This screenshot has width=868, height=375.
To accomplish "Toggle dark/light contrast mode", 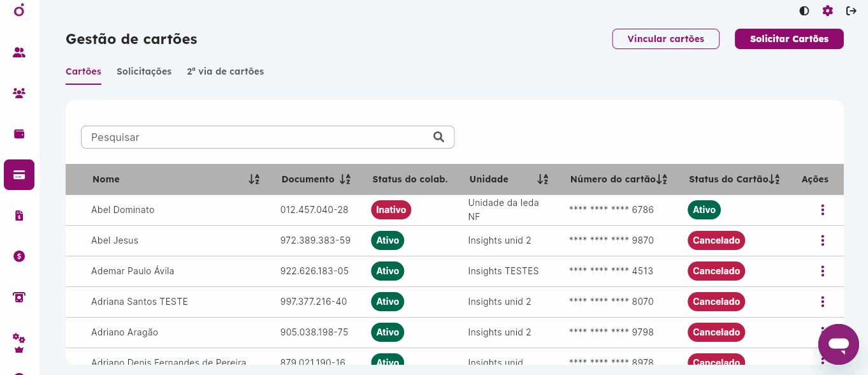I will pos(804,11).
